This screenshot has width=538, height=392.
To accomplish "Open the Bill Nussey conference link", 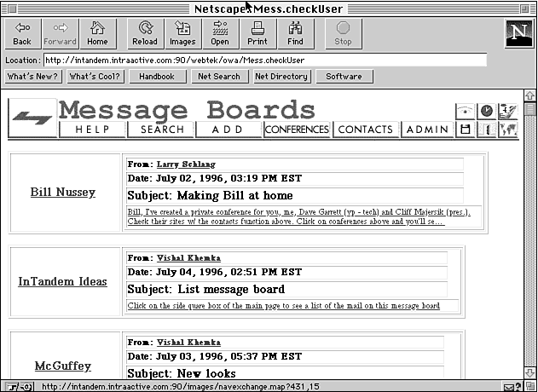I will (63, 193).
